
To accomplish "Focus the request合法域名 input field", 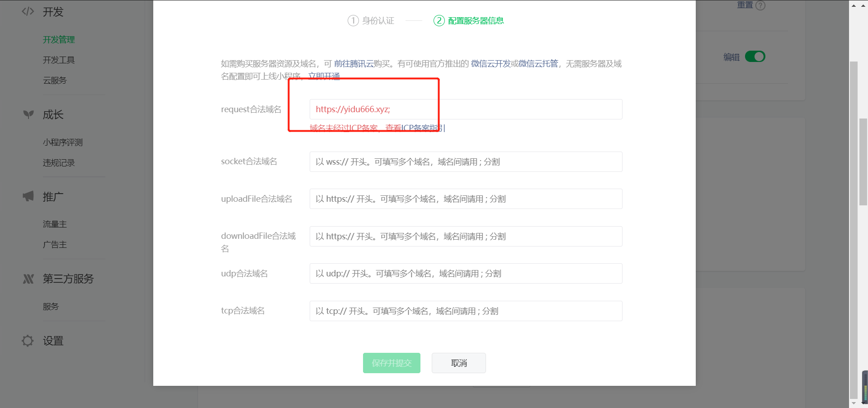I will tap(466, 109).
